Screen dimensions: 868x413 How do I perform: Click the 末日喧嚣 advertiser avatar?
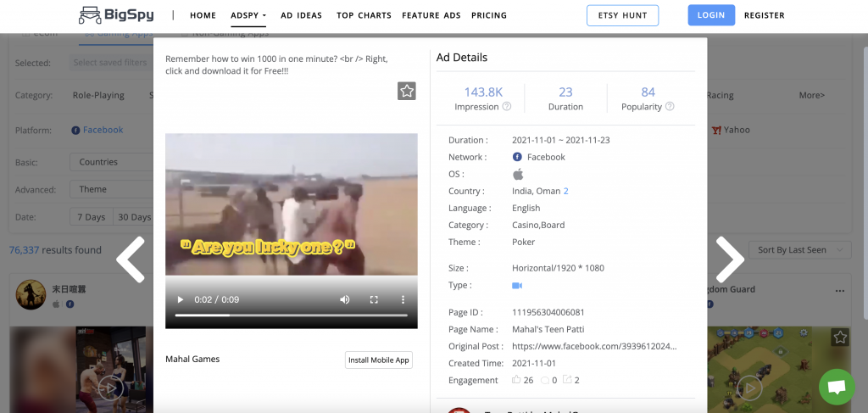31,294
